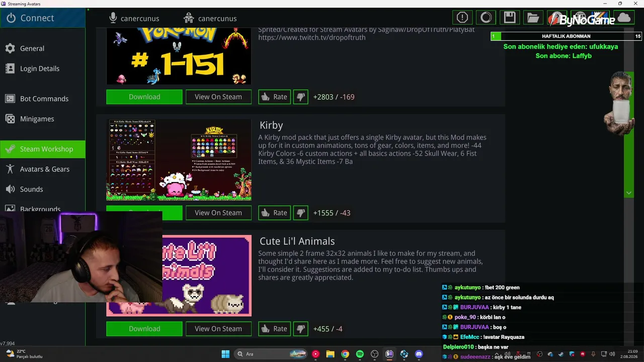Rate the Kirby mod thumbs up
The image size is (644, 362).
(x=274, y=213)
